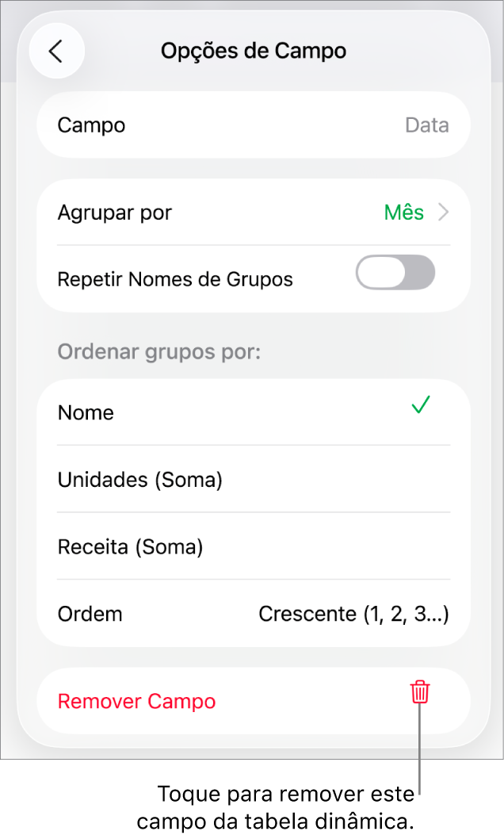Tap Remover Campo to remove the field
504x835 pixels.
point(136,701)
